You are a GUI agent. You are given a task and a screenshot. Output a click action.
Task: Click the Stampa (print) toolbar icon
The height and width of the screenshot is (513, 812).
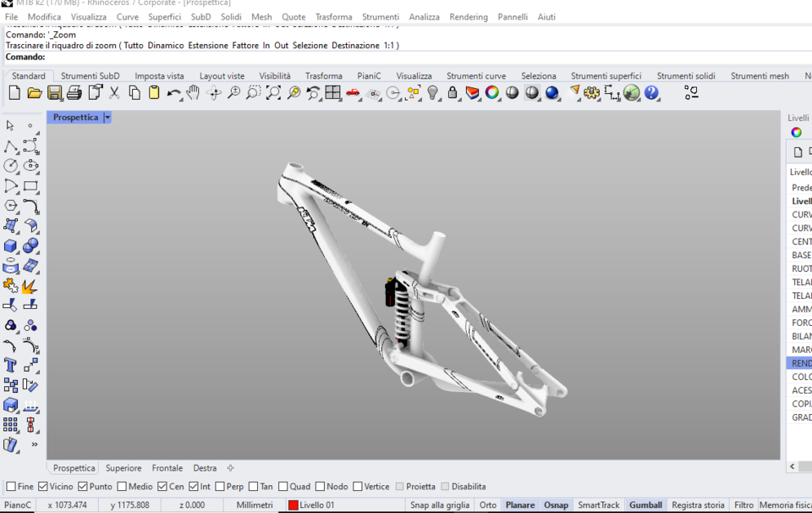coord(74,93)
